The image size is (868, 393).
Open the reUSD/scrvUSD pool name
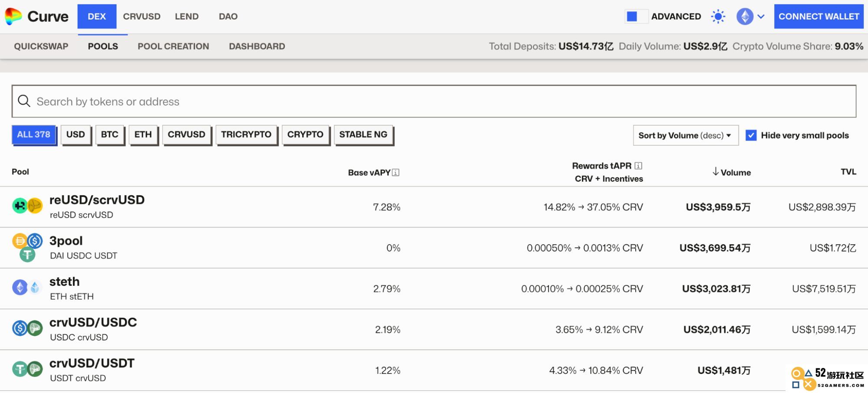point(97,200)
